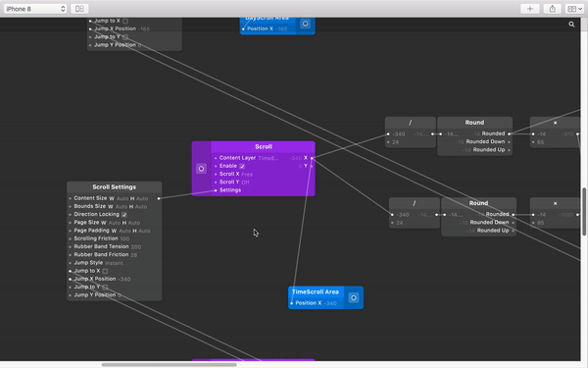Viewport: 588px width, 368px height.
Task: Toggle Jump to Y checkbox in Scroll Settings
Action: [x=106, y=288]
